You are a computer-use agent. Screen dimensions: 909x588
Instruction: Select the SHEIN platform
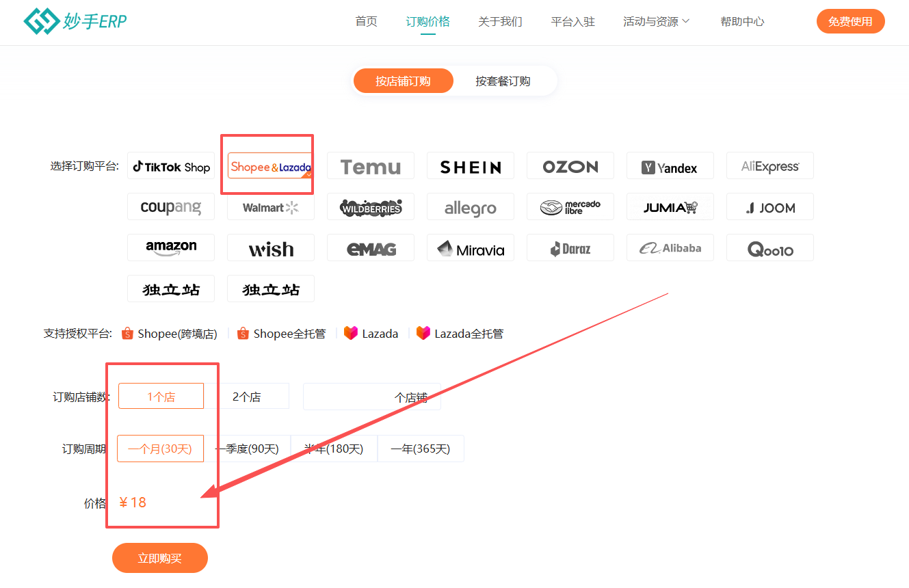pyautogui.click(x=470, y=165)
